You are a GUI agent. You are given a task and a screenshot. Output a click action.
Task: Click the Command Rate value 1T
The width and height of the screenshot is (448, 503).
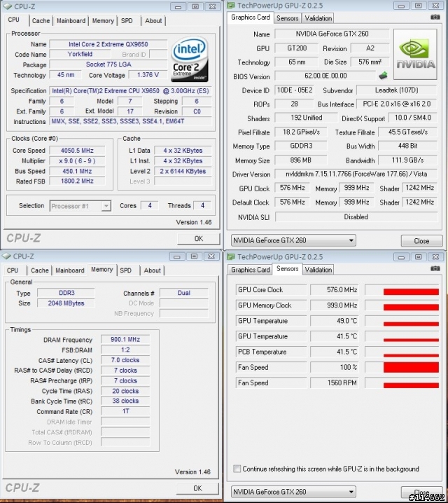125,411
